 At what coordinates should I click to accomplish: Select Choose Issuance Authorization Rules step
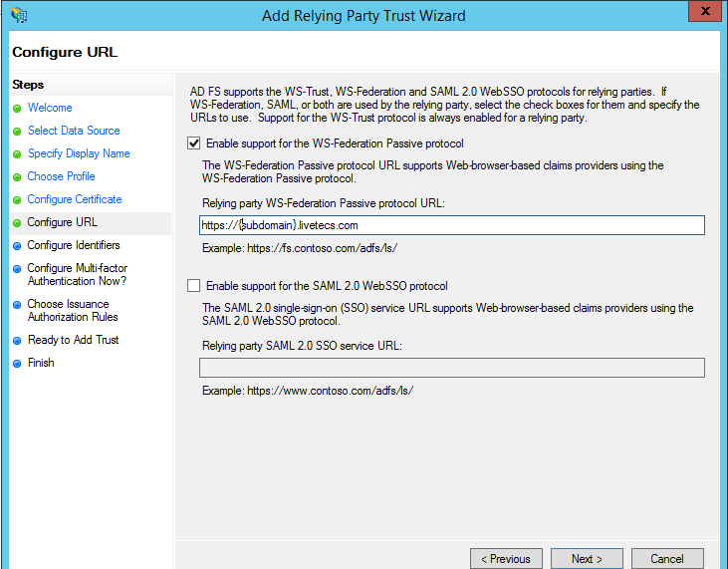pos(73,310)
